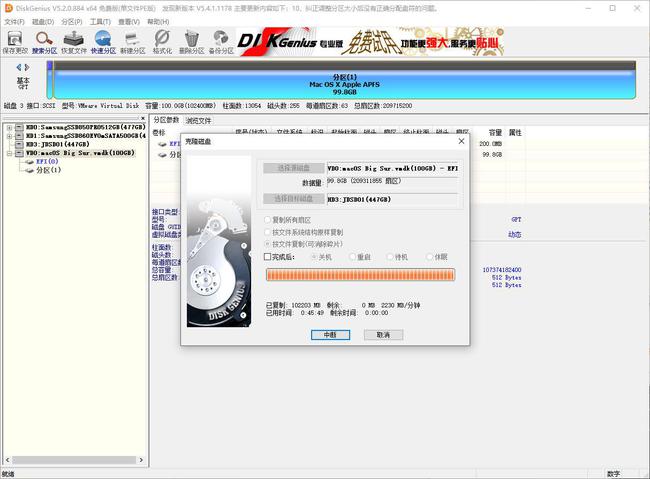The height and width of the screenshot is (479, 650).
Task: Go to previous disk with left arrow
Action: [19, 67]
